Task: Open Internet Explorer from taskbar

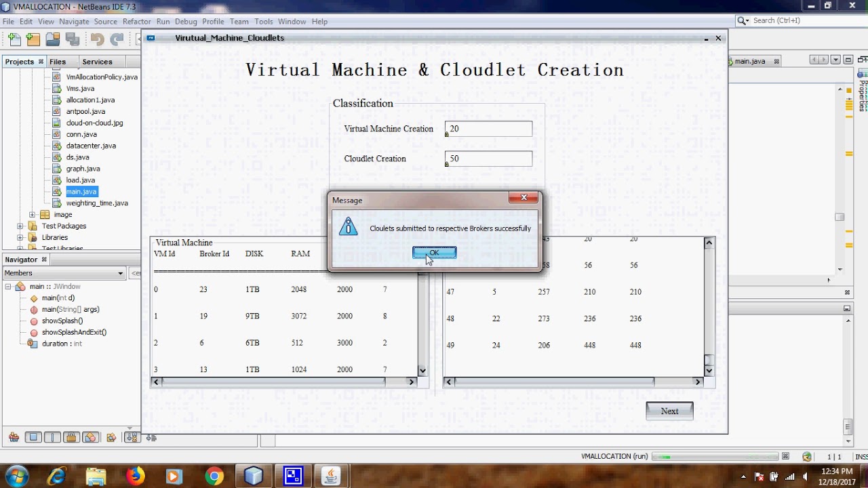Action: tap(57, 476)
